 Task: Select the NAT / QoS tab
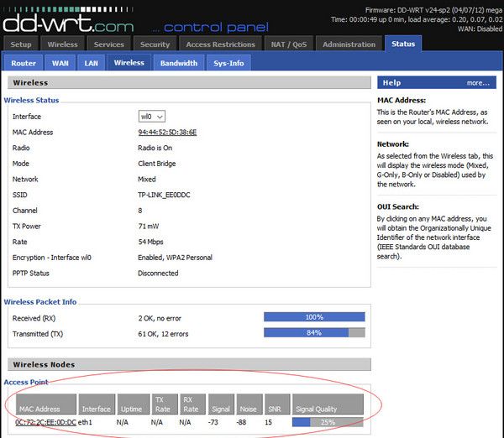289,44
